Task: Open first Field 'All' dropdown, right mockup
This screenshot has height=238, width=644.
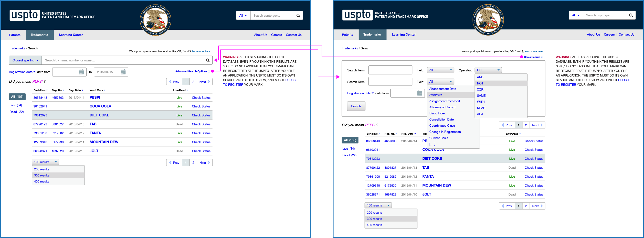Action: [440, 70]
